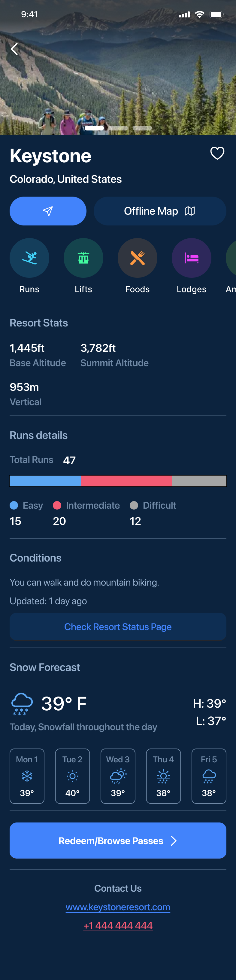The image size is (236, 980).
Task: Open the Lodges bed icon
Action: [x=191, y=258]
